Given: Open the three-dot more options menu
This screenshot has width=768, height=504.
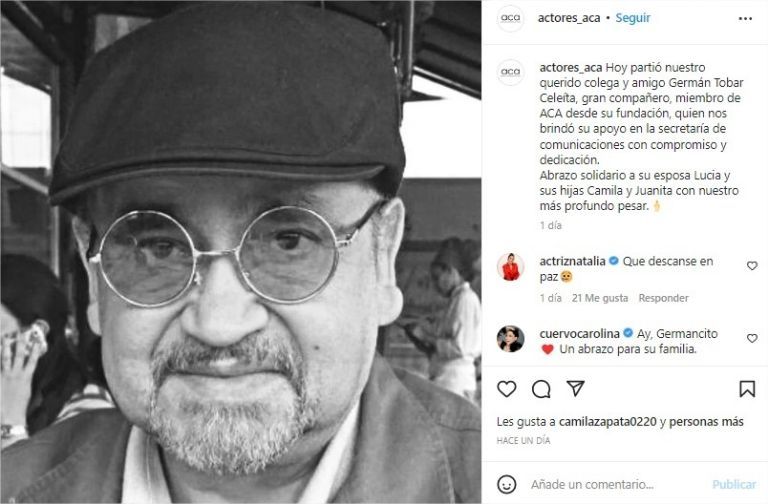Looking at the screenshot, I should (x=745, y=18).
